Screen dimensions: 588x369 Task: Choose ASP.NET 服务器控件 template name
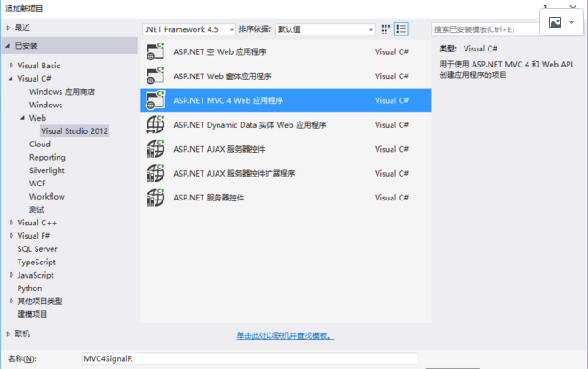[x=209, y=198]
